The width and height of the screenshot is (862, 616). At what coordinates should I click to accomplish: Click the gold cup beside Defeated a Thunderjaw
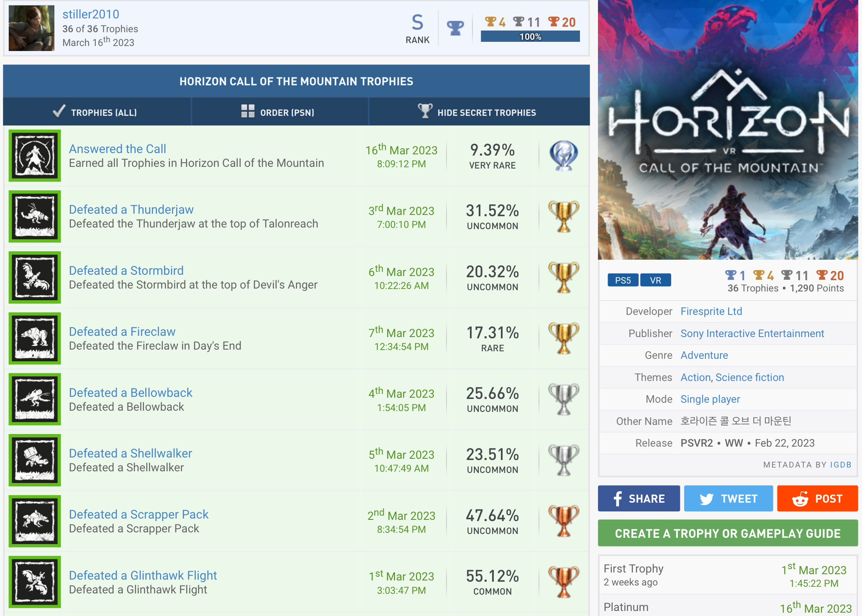click(564, 217)
